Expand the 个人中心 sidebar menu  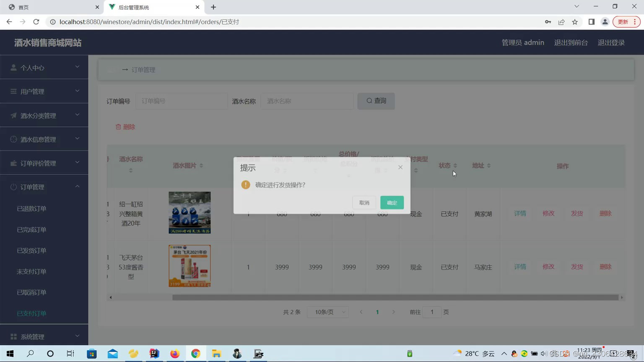click(44, 67)
